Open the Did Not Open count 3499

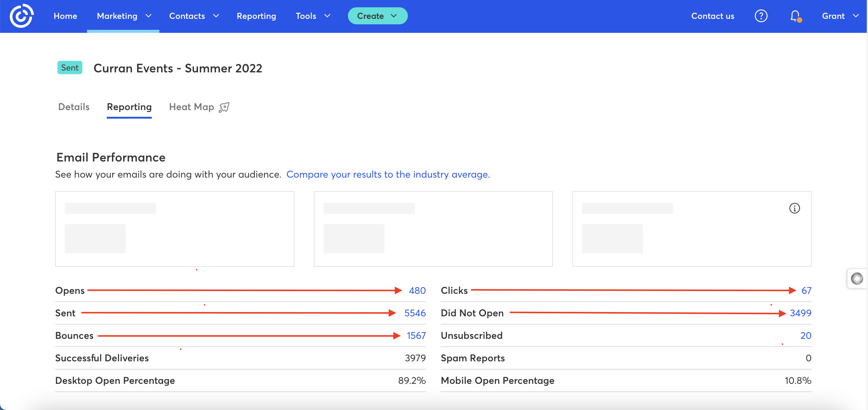[800, 313]
